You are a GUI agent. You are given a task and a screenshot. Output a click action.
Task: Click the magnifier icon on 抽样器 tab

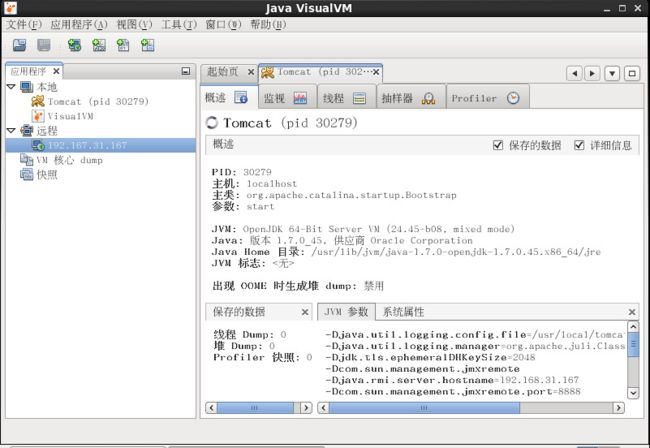point(429,98)
